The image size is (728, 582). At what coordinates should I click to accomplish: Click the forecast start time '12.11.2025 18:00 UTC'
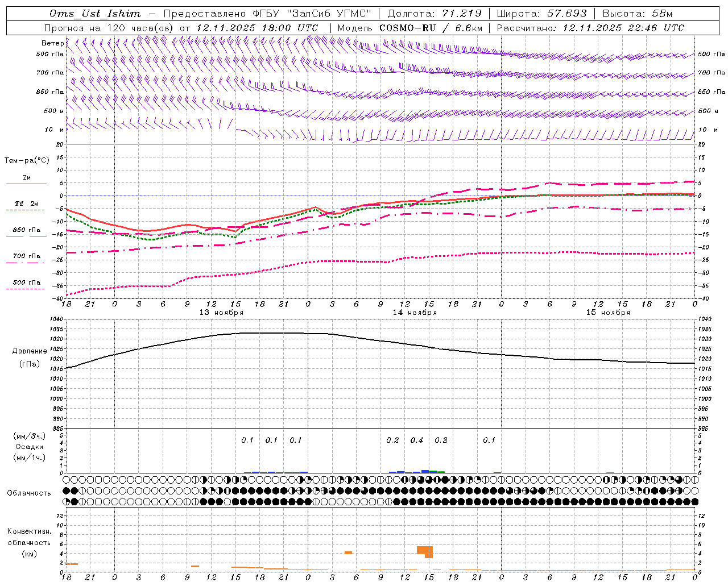257,28
